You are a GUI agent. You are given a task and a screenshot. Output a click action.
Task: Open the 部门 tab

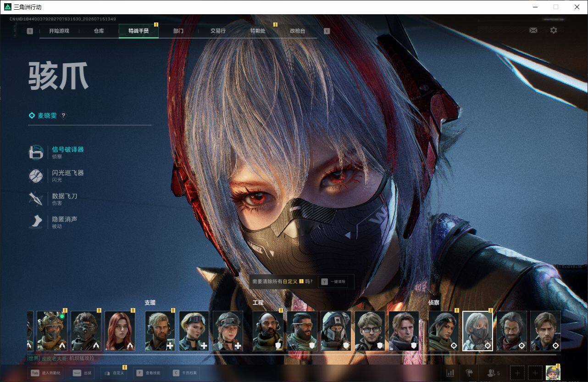178,31
